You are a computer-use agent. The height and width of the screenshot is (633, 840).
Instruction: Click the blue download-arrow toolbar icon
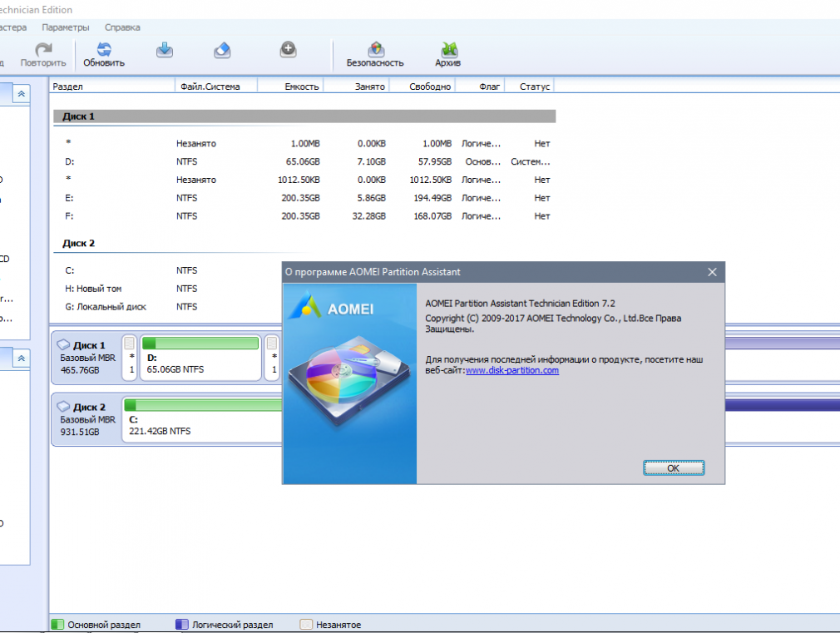pos(165,50)
